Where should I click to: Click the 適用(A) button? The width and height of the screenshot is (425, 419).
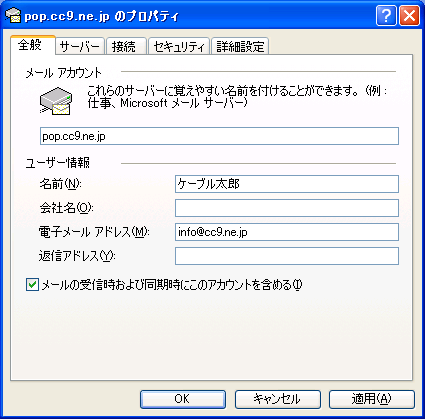point(372,399)
